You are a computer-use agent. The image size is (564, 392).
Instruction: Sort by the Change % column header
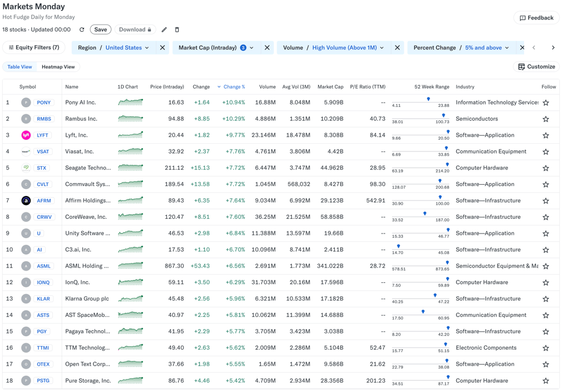[234, 87]
